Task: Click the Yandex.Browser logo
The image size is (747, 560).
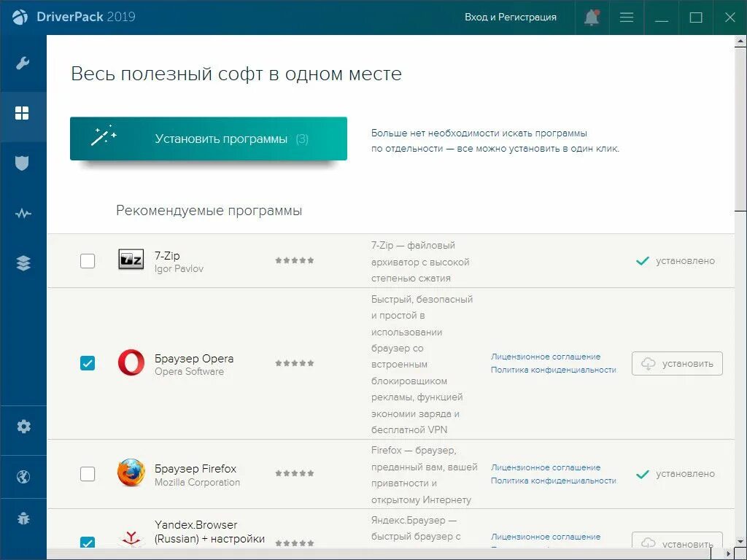Action: coord(131,540)
